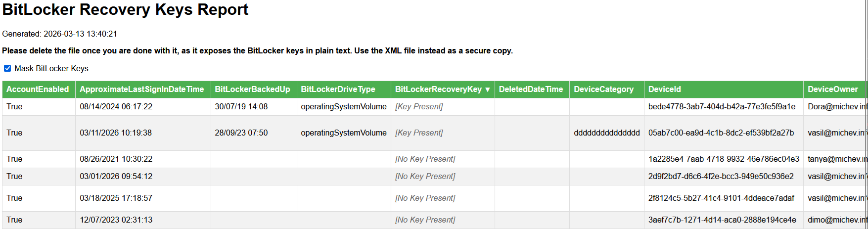Click the DeviceCategory column header
Viewport: 868px width, 229px height.
click(603, 90)
